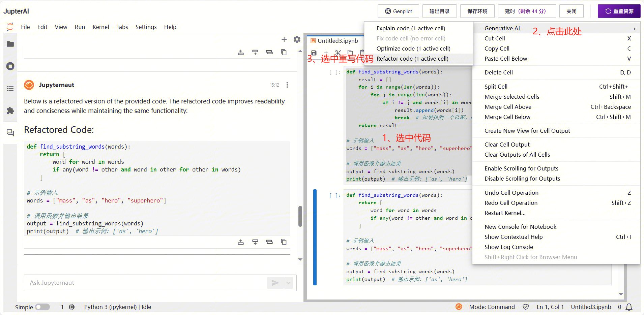Click the chat scroll-down arrow
This screenshot has width=644, height=315.
(x=300, y=259)
